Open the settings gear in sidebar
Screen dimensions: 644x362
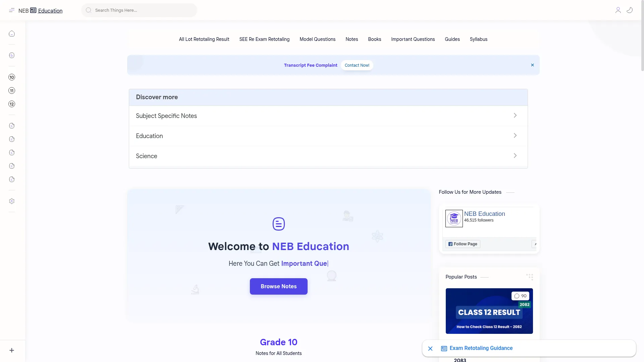(12, 201)
